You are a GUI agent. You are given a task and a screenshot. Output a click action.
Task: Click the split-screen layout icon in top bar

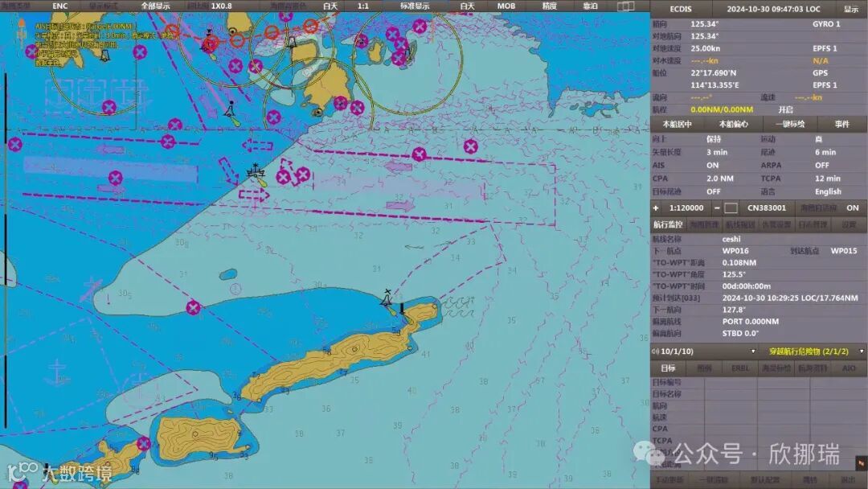626,6
